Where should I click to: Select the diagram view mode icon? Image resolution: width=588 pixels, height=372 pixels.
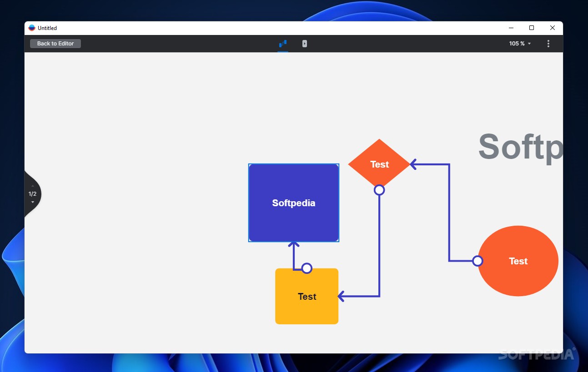coord(283,44)
